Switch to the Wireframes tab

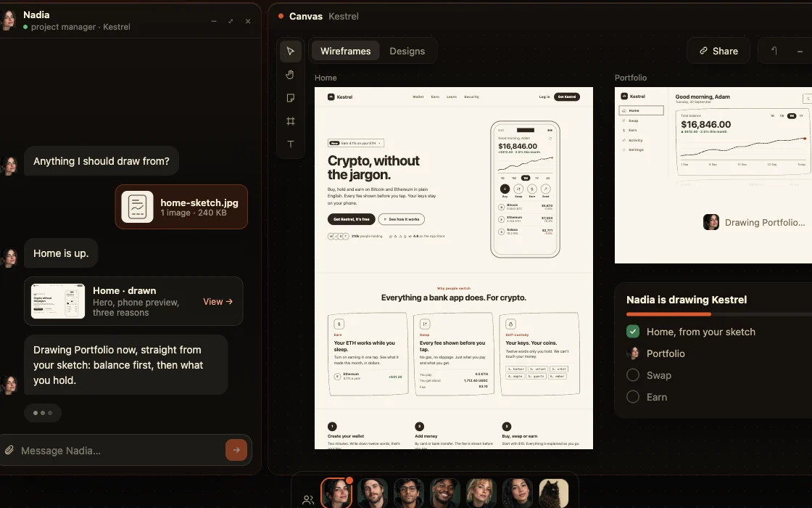[x=345, y=52]
